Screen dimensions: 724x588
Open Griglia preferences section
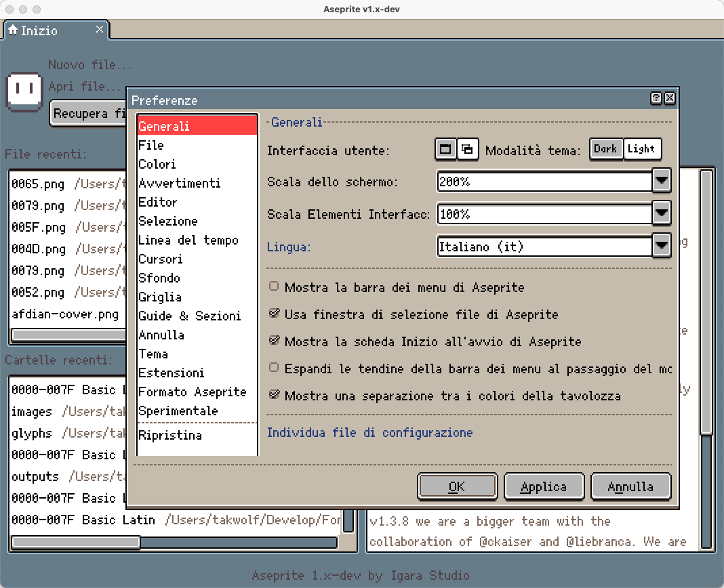pyautogui.click(x=197, y=297)
